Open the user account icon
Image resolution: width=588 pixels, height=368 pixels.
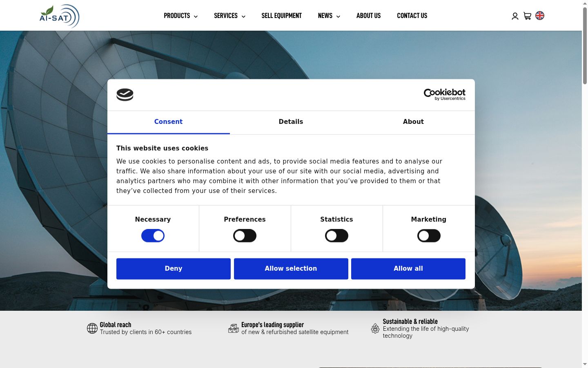(515, 16)
